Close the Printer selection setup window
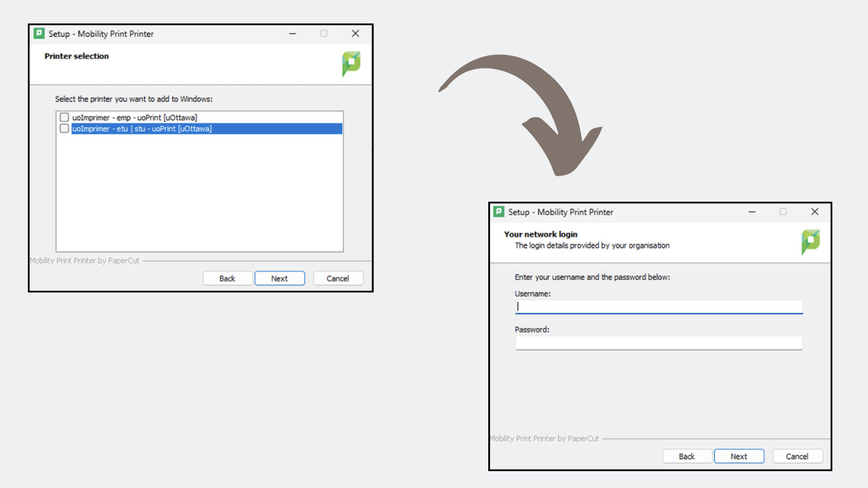This screenshot has width=868, height=488. [355, 33]
